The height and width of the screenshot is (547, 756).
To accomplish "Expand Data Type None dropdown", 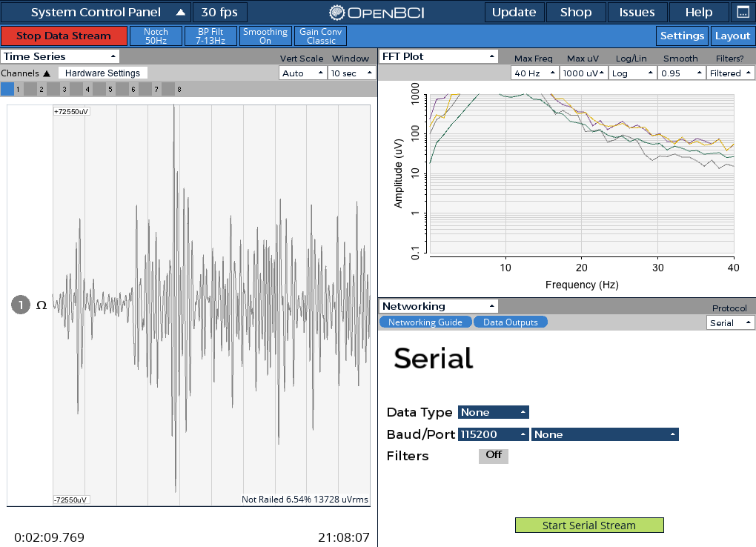I will point(493,412).
